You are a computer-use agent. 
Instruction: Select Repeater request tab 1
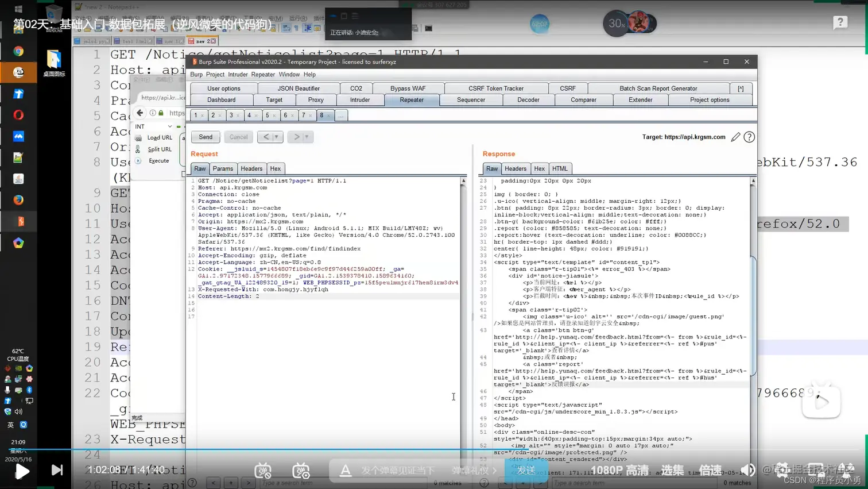click(196, 115)
